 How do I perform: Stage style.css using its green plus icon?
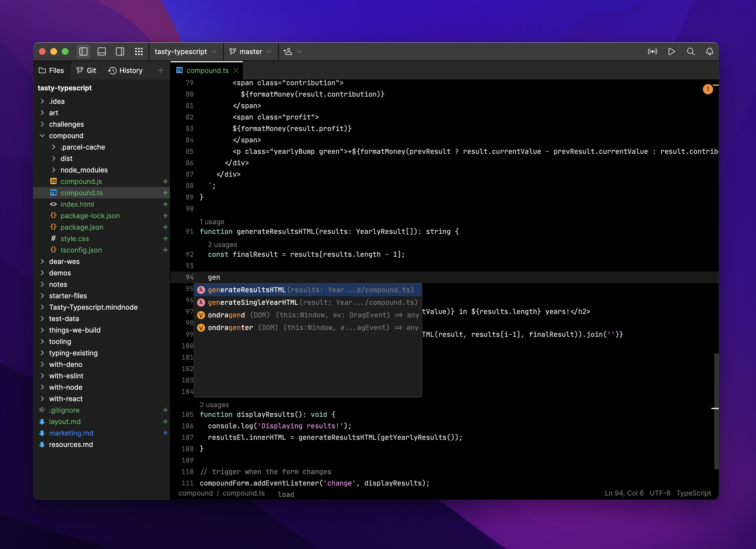coord(165,238)
